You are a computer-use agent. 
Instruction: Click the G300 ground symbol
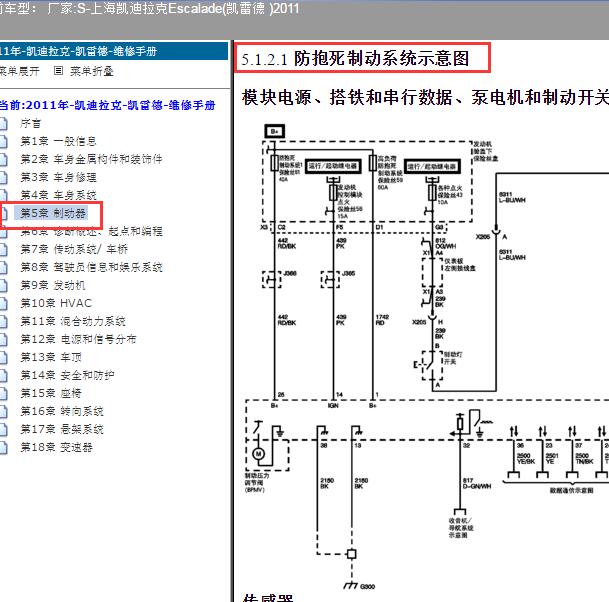[x=351, y=585]
